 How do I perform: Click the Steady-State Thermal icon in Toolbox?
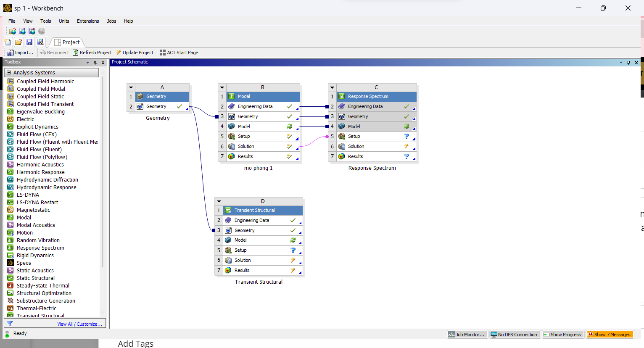11,285
